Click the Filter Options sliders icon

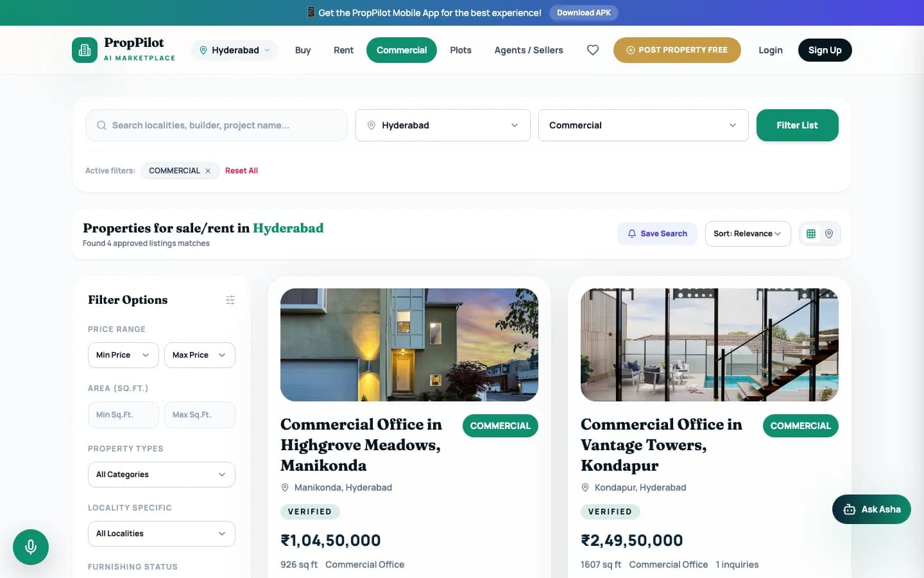(230, 300)
